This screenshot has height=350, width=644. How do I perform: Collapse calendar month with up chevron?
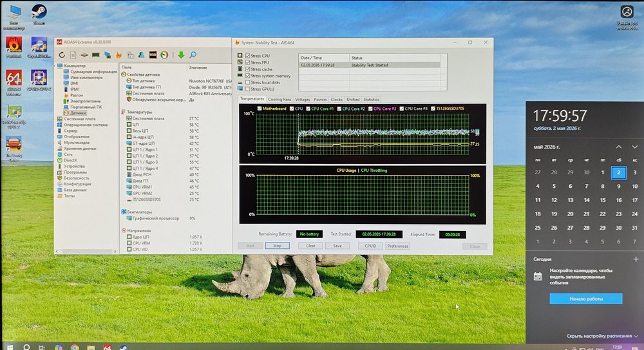pyautogui.click(x=618, y=147)
